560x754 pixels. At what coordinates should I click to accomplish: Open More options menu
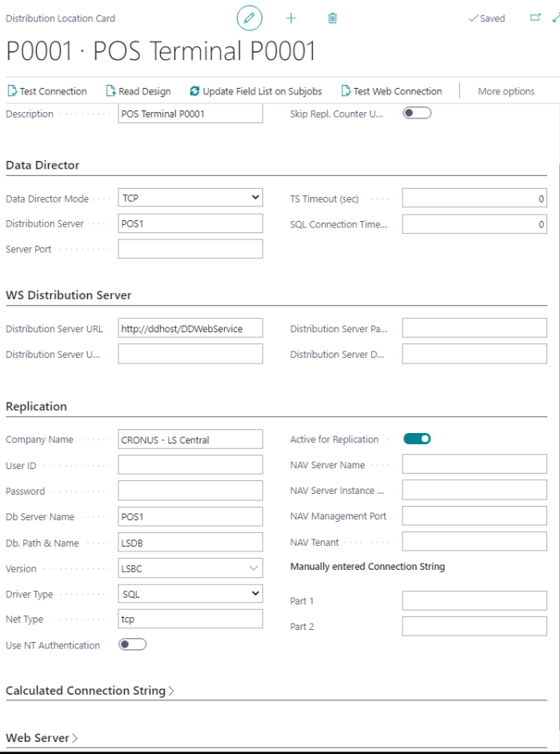click(506, 91)
